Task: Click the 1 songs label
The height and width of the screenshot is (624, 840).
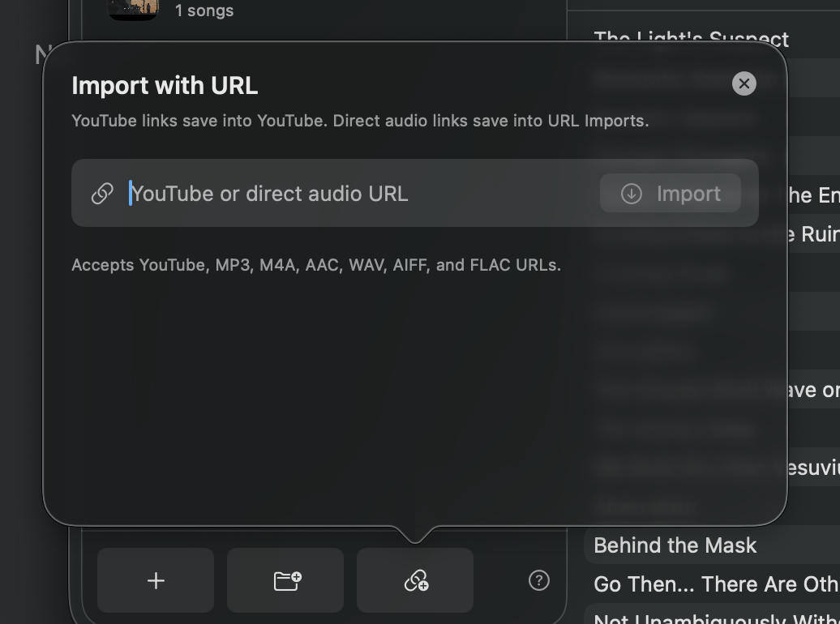Action: click(x=204, y=11)
